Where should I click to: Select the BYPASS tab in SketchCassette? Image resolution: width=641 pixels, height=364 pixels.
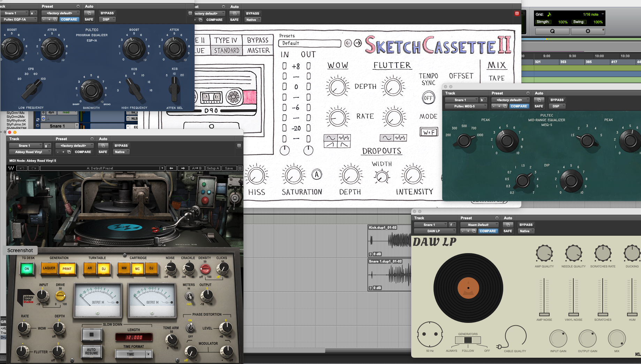(x=258, y=40)
